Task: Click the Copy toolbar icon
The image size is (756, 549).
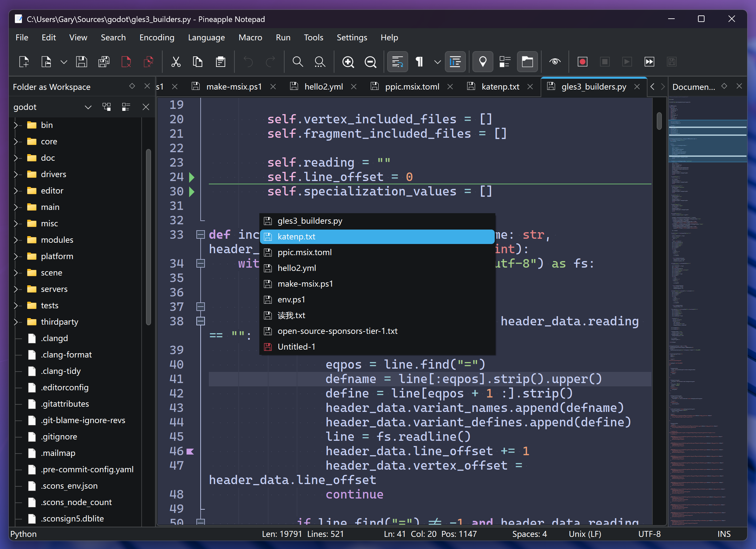Action: (x=198, y=62)
